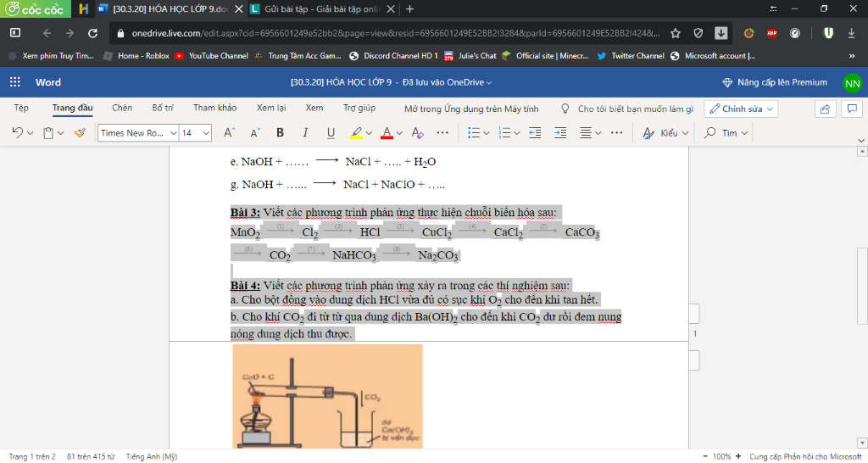This screenshot has height=463, width=868.
Task: Expand alignment options arrow
Action: (598, 133)
